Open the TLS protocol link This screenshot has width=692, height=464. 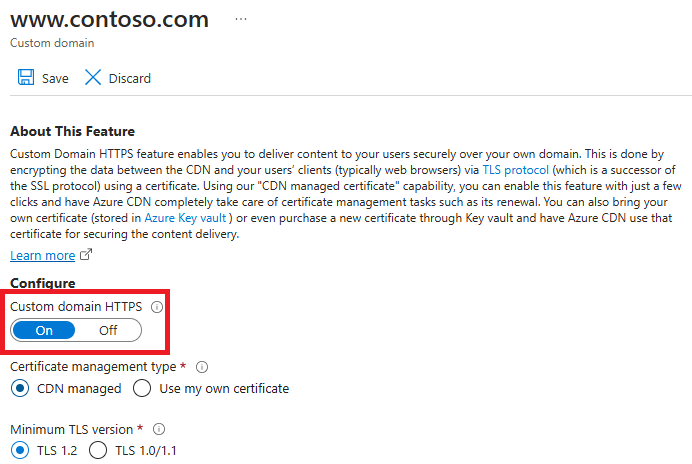(x=515, y=170)
